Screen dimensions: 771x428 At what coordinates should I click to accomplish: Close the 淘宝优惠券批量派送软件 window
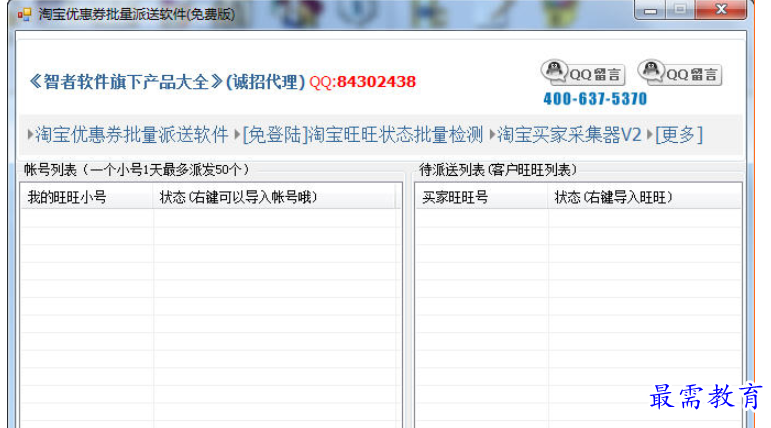click(x=721, y=10)
